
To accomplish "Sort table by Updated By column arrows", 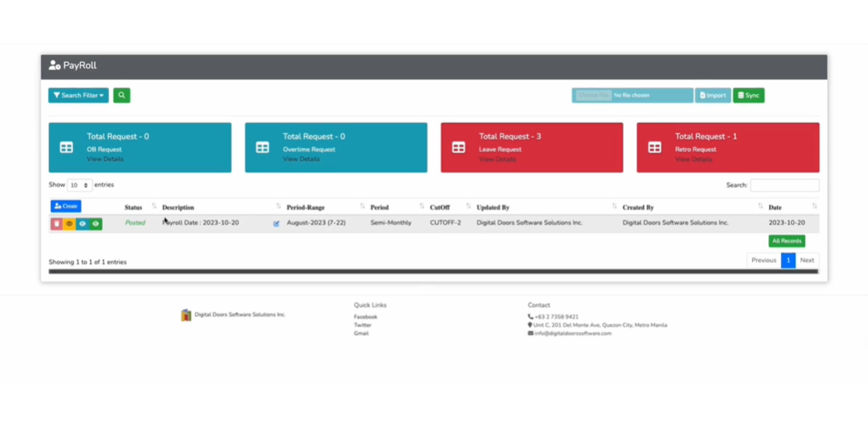I will tap(614, 206).
